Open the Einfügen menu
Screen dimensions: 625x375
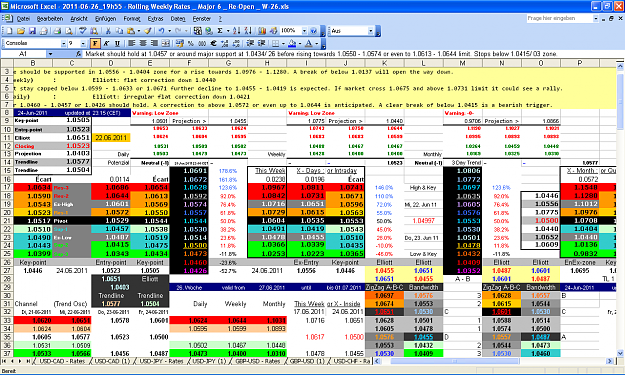tap(106, 19)
